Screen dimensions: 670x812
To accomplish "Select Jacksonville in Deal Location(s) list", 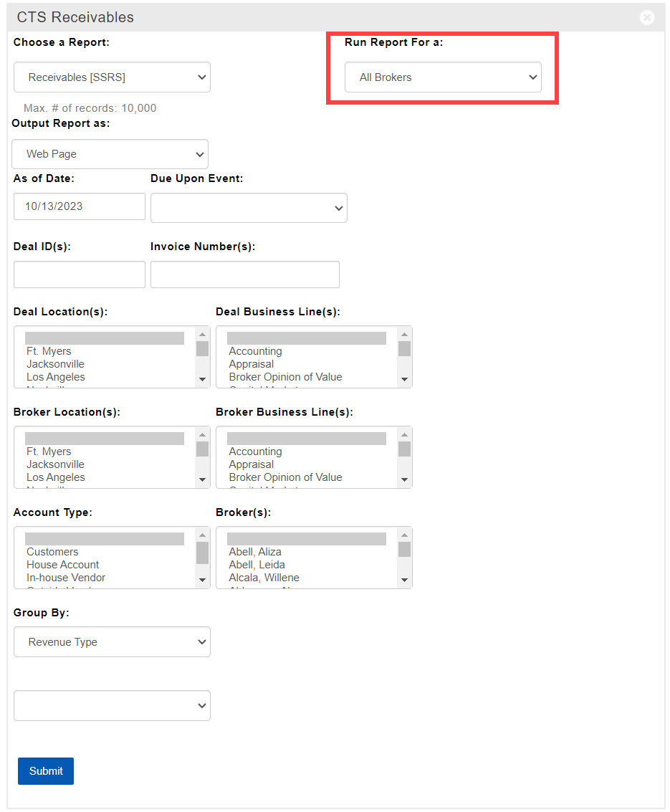I will [x=55, y=364].
